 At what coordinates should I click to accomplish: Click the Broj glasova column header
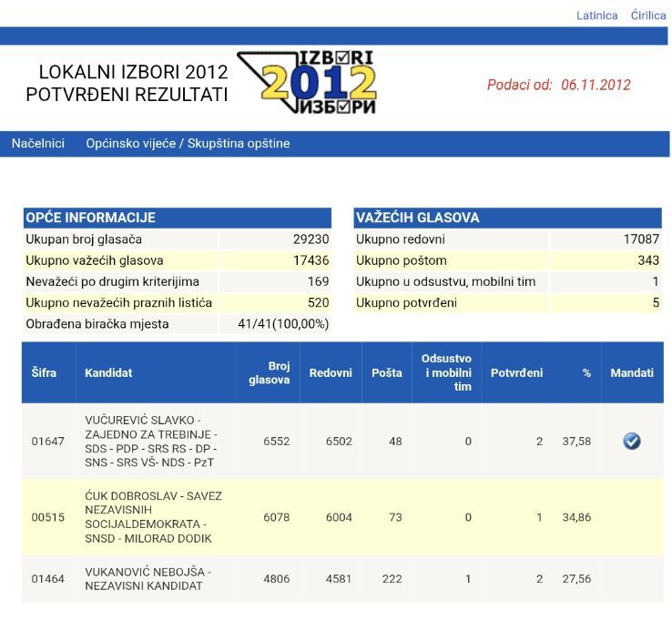270,372
